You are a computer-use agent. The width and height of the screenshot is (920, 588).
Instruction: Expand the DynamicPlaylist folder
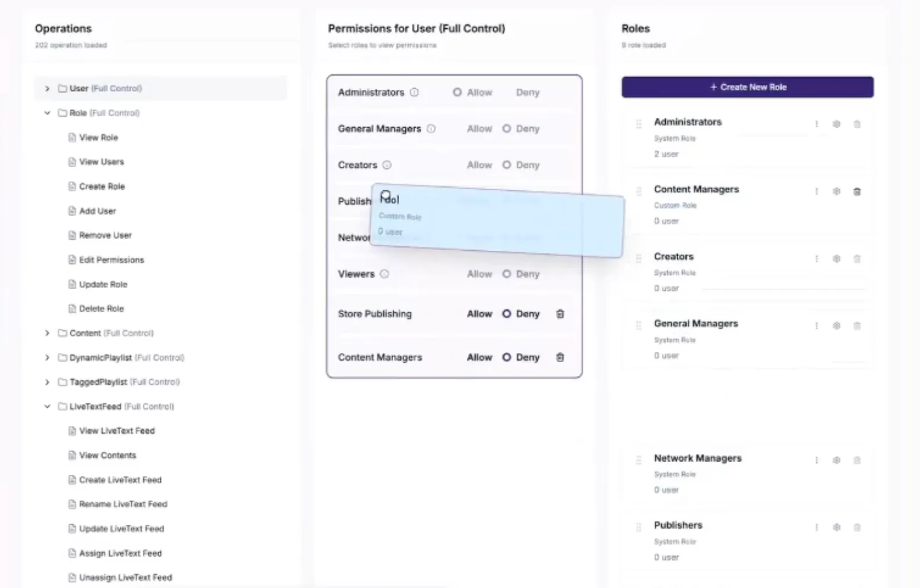[47, 358]
